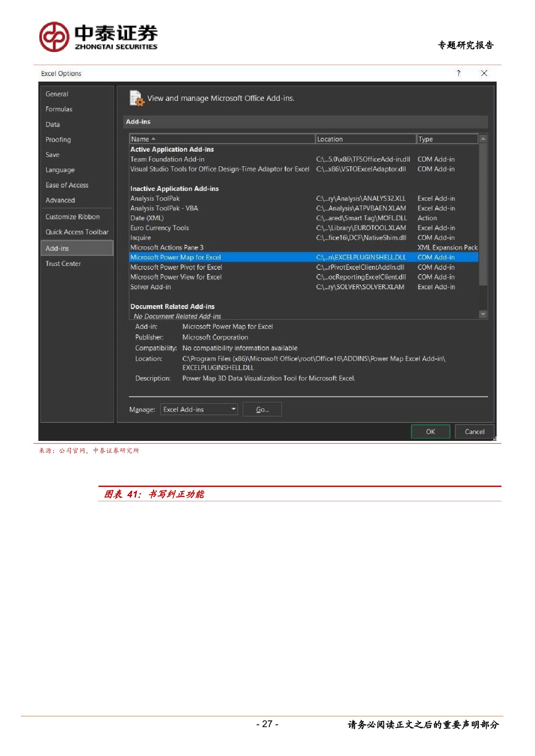
Task: Click the Add-ins page header icon
Action: click(137, 98)
